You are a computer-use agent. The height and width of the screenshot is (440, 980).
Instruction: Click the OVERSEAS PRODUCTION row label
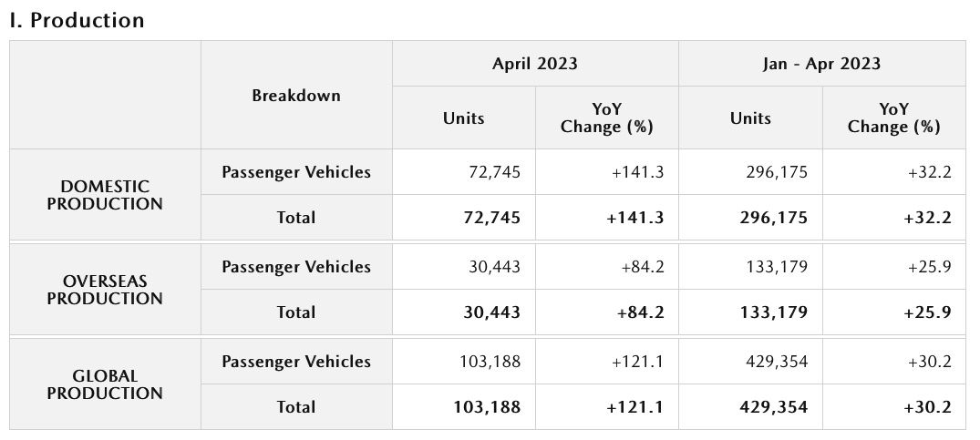tap(105, 290)
